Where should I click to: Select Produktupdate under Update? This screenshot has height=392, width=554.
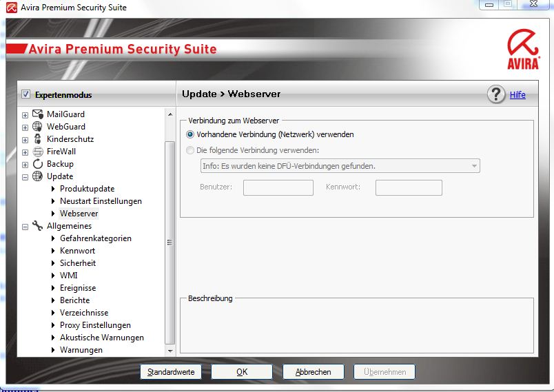click(87, 189)
